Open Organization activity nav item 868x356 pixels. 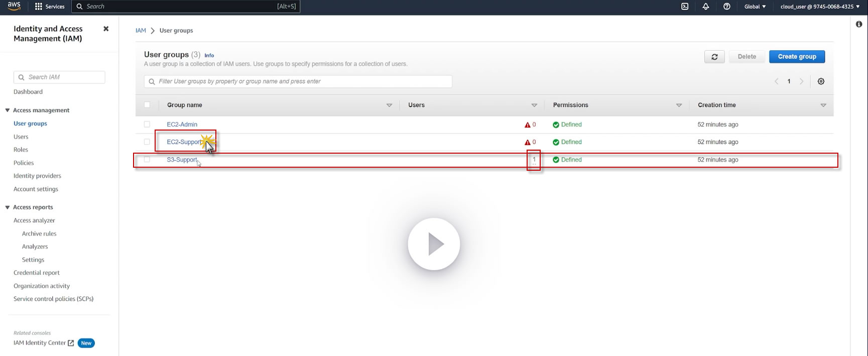[x=42, y=286]
